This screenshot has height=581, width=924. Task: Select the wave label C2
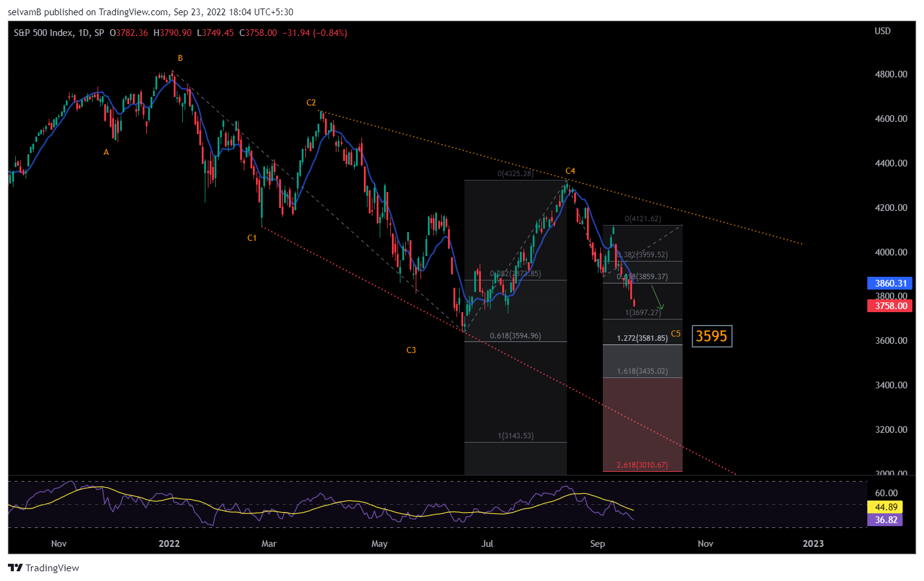311,103
